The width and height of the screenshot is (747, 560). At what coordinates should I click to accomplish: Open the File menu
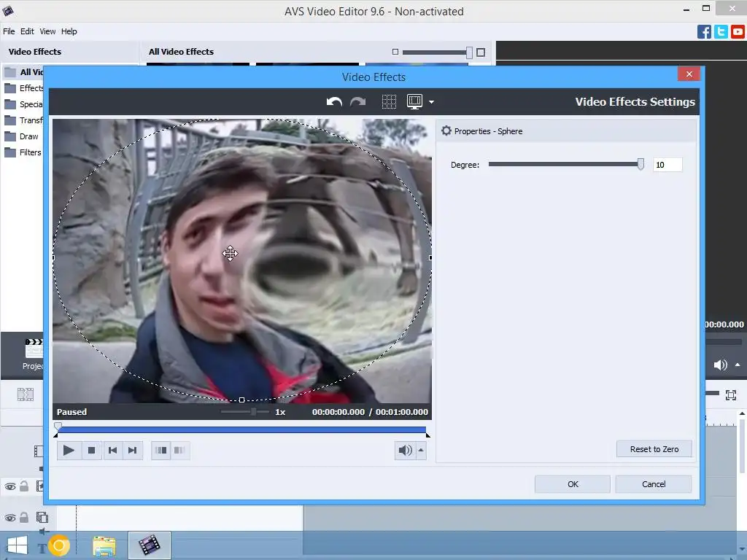coord(9,31)
